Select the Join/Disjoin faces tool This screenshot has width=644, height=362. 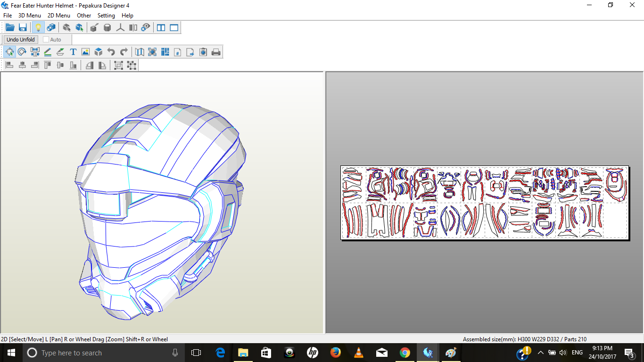click(35, 52)
